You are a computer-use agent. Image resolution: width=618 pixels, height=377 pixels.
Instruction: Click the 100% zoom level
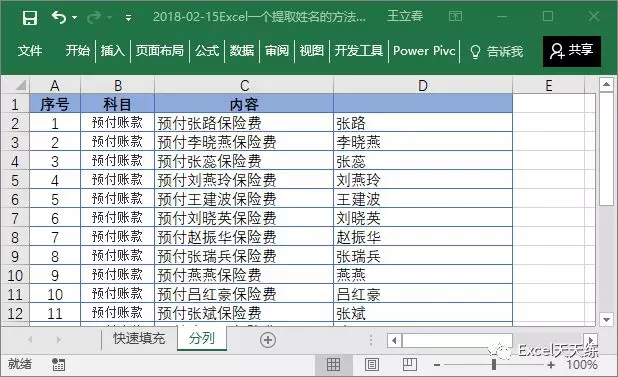pyautogui.click(x=582, y=365)
